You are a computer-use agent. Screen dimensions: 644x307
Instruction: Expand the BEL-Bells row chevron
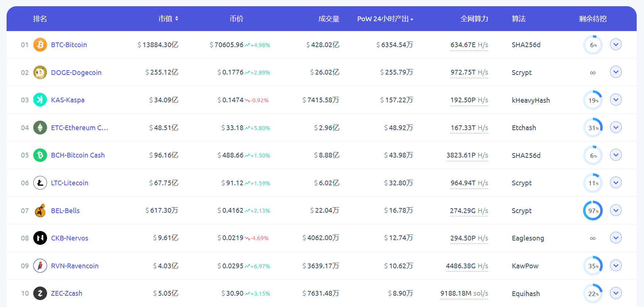tap(616, 211)
